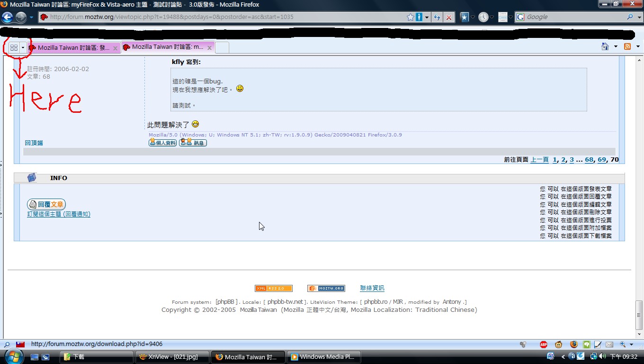Click the Forward navigation arrow button

pyautogui.click(x=21, y=18)
